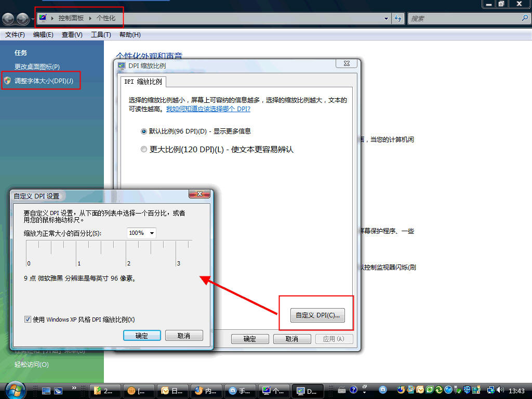Open the window switcher quick launch icon
532x399 pixels.
58,391
